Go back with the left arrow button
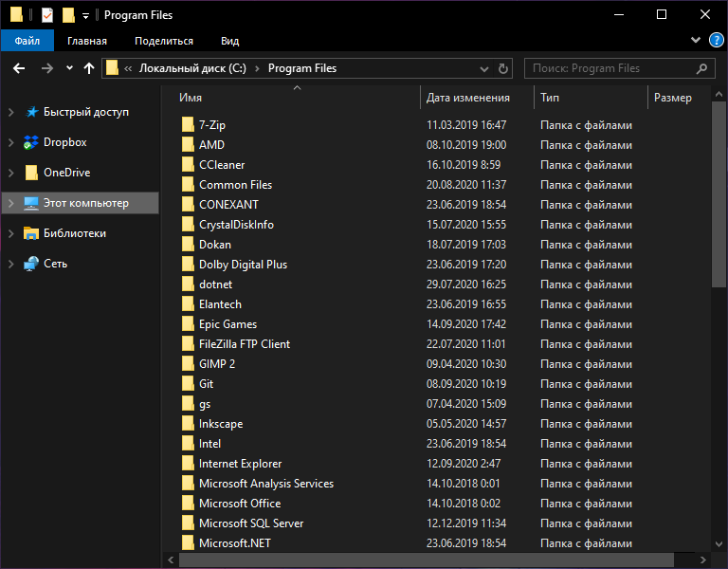This screenshot has width=728, height=569. pyautogui.click(x=19, y=68)
